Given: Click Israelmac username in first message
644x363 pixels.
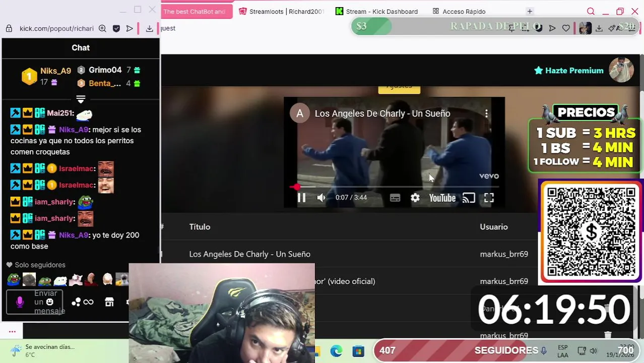Looking at the screenshot, I should pyautogui.click(x=77, y=168).
